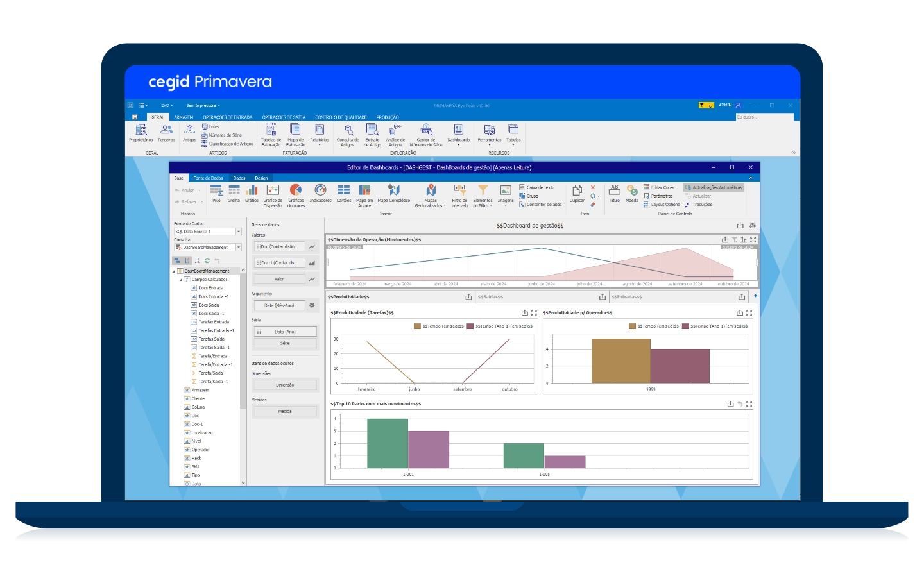Open options gear next to Data (Mês-Ano)
Image resolution: width=924 pixels, height=583 pixels.
tap(312, 305)
